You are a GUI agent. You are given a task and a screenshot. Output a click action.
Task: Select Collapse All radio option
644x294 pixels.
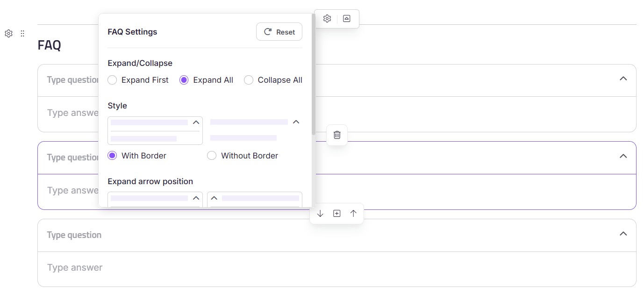(x=249, y=80)
